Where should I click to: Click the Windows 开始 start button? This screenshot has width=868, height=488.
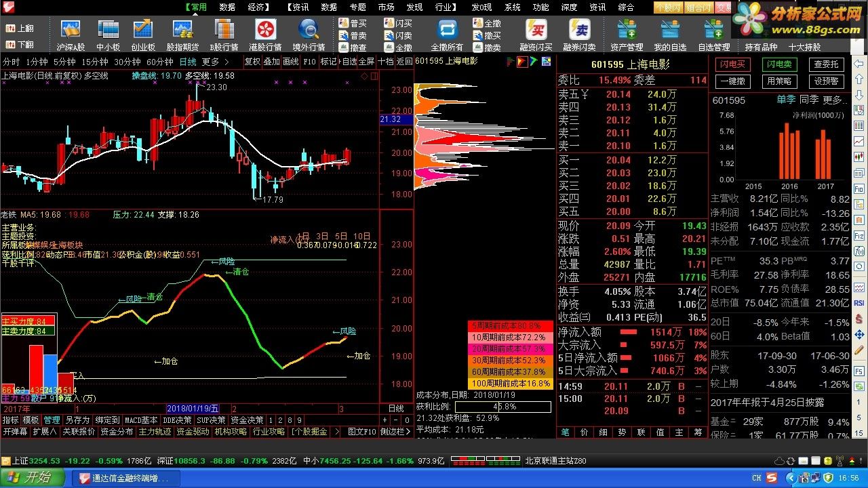[x=31, y=478]
